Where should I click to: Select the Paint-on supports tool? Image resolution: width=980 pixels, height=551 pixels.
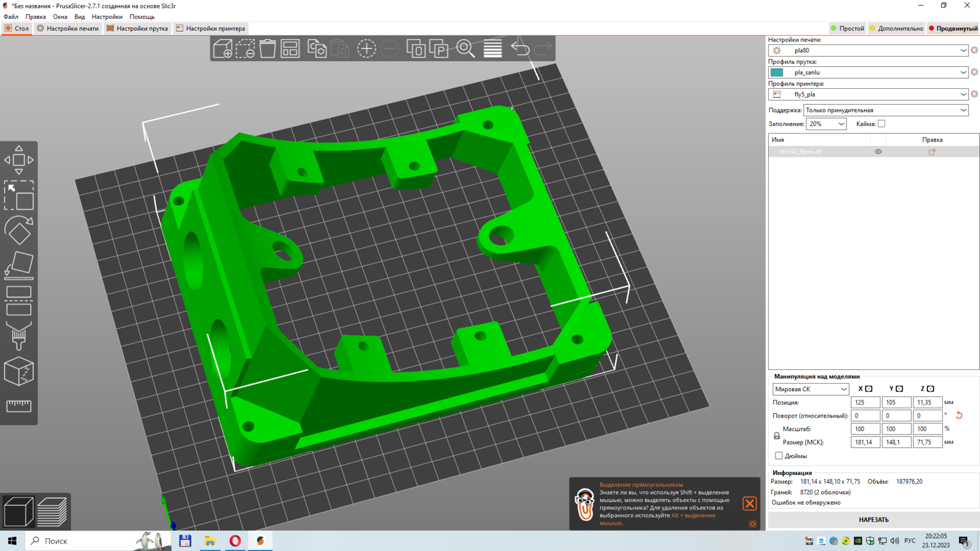[19, 335]
